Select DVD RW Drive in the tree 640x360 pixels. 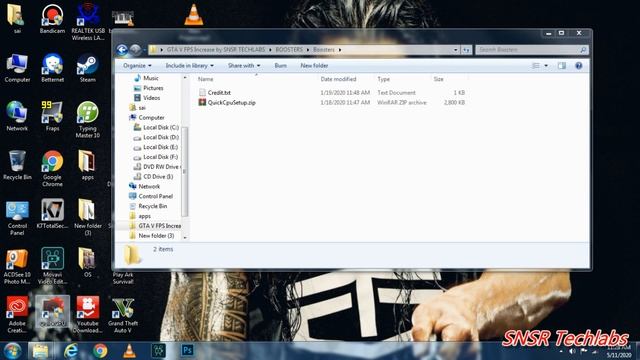tap(161, 167)
